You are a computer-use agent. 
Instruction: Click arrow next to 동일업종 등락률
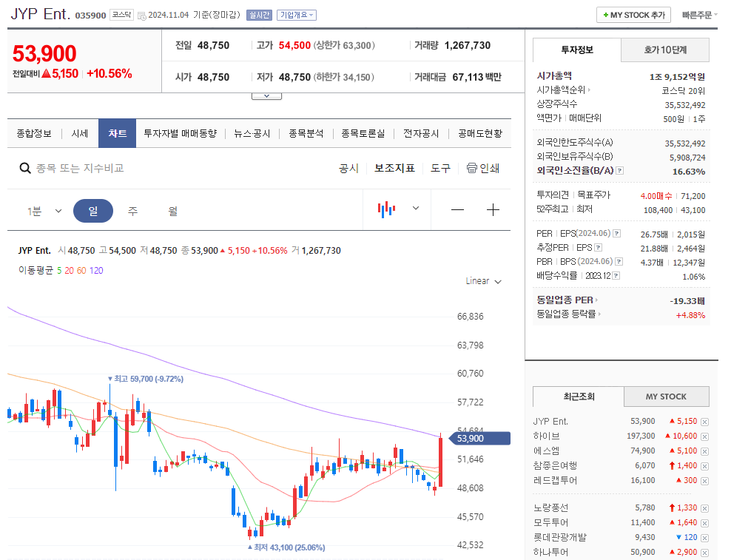(x=599, y=314)
